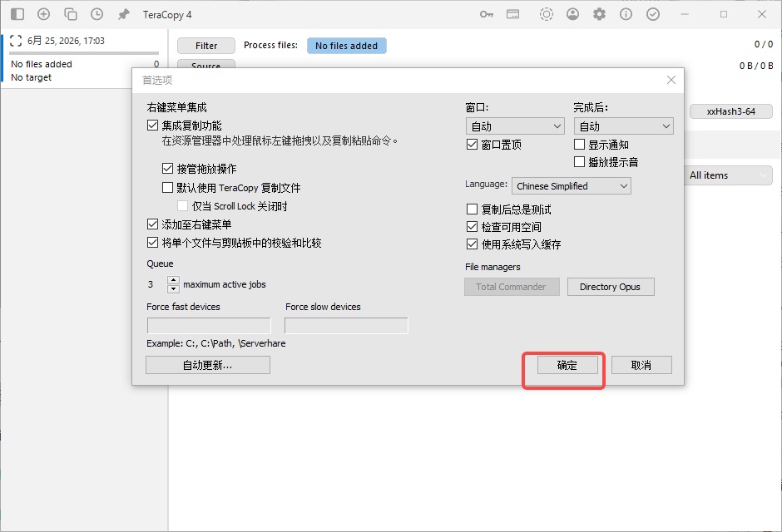Click the xxHash3-64 button

[x=731, y=111]
